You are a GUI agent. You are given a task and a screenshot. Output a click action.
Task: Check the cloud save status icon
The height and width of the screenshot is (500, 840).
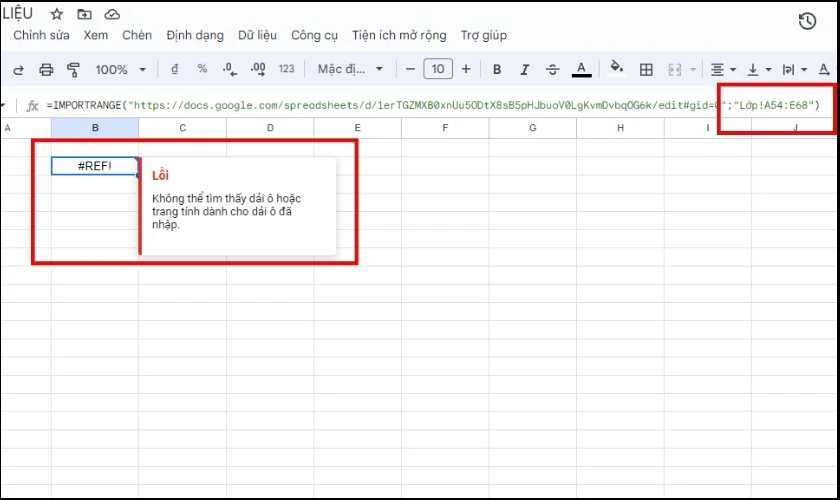[112, 14]
